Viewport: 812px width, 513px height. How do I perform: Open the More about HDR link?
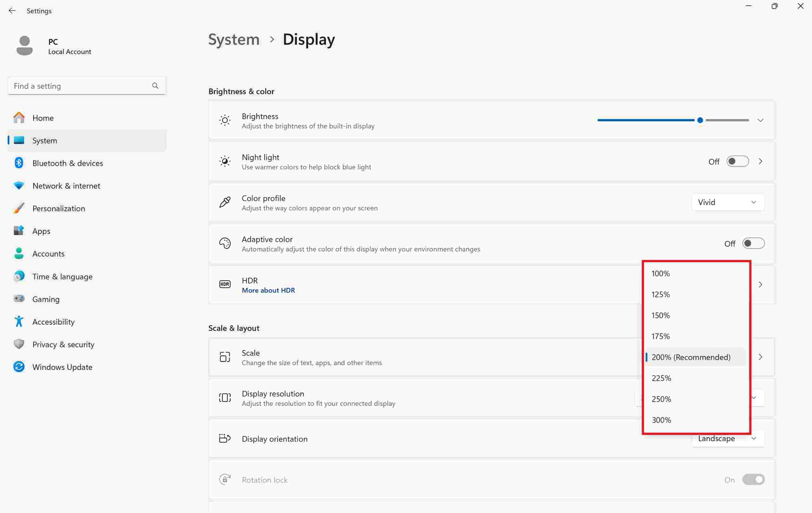268,290
